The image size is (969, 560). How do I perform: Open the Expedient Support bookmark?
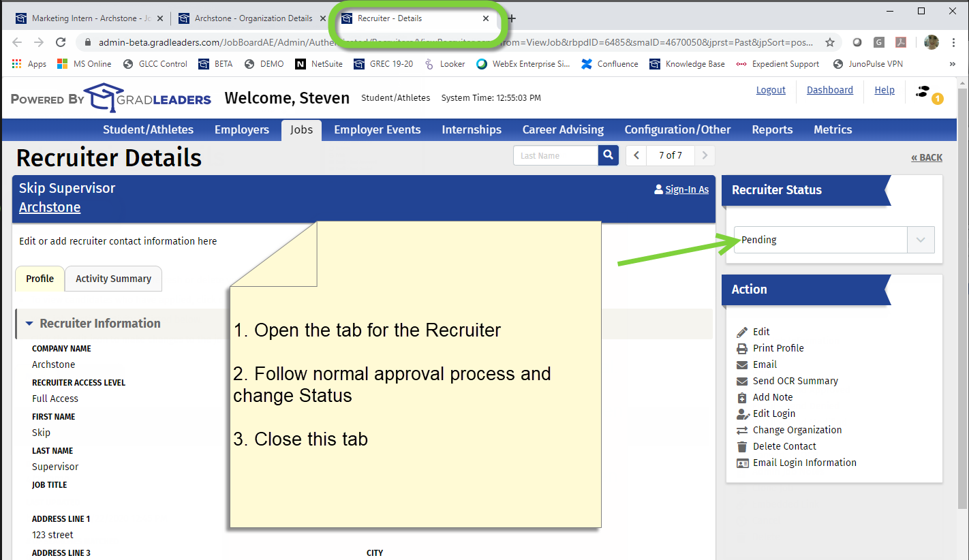coord(778,64)
